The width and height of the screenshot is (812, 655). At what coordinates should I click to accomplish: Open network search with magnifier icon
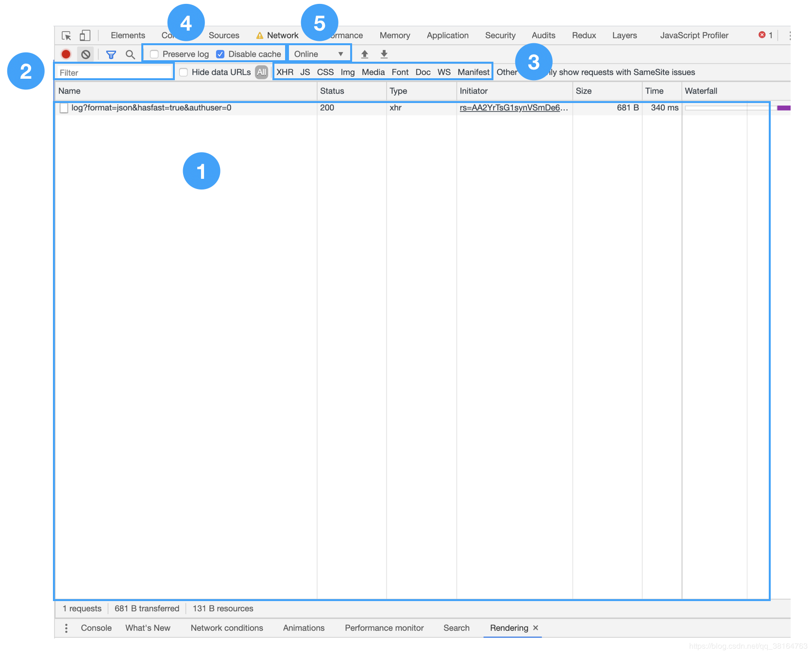(x=130, y=54)
